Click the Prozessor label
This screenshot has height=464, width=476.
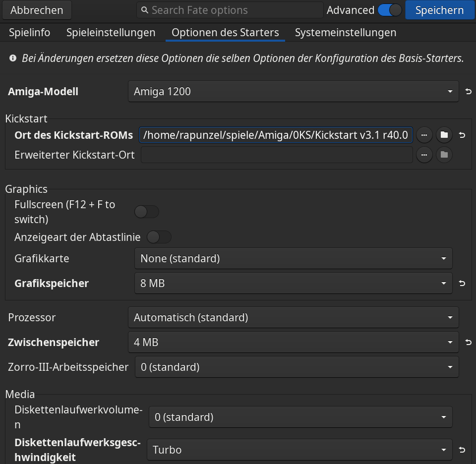tap(32, 317)
